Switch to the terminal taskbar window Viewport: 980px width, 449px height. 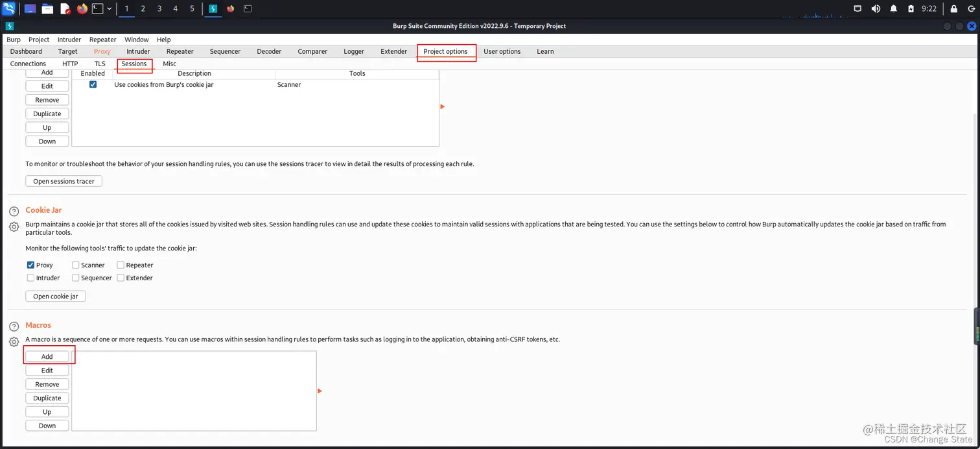pyautogui.click(x=248, y=8)
